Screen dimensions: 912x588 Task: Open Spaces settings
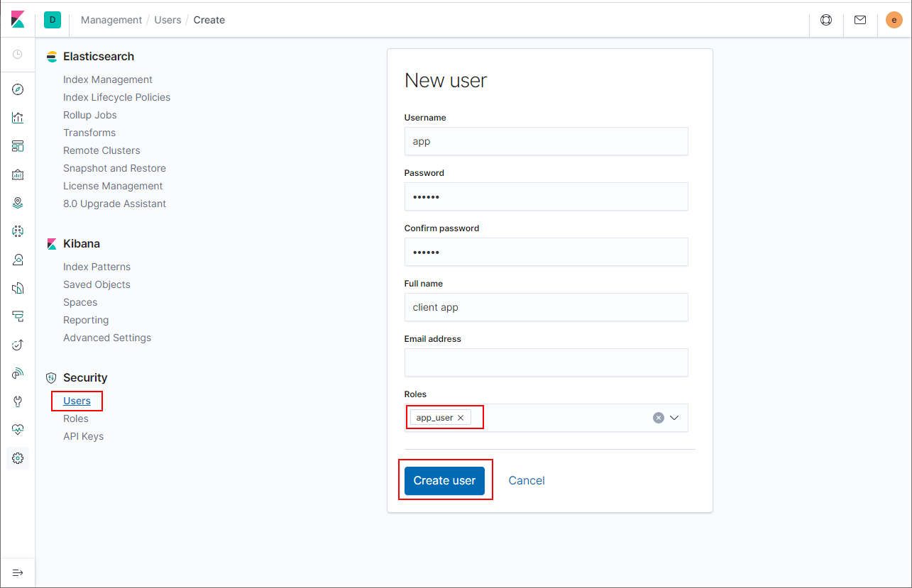pos(80,302)
